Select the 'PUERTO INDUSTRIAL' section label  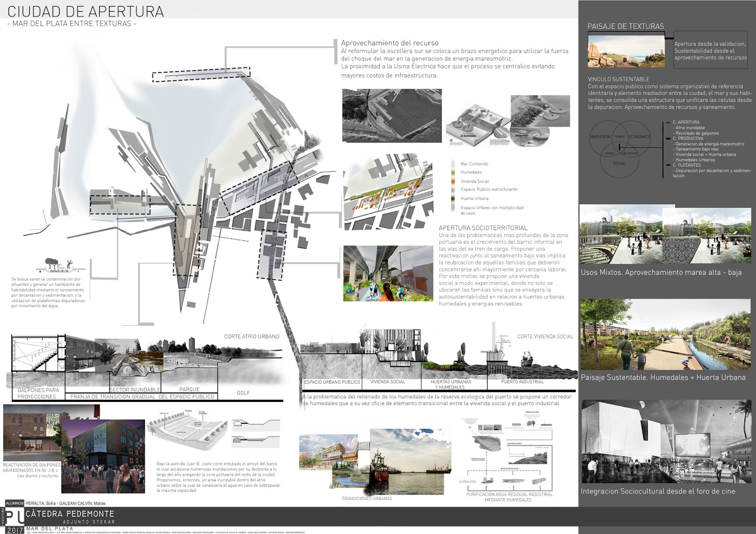523,381
